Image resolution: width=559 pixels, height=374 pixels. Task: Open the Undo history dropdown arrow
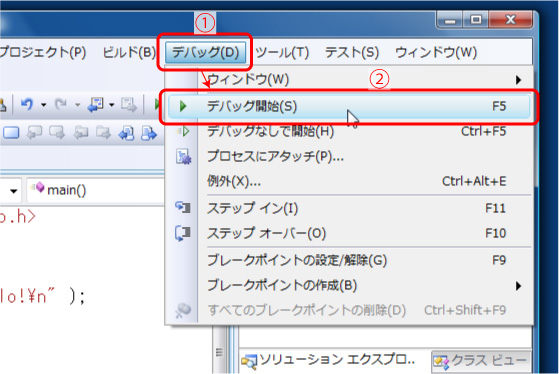43,105
